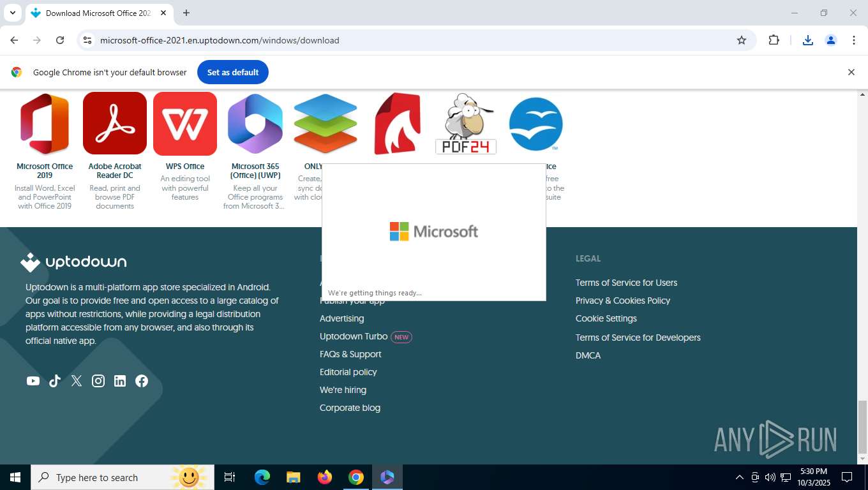
Task: Open the volume control in system tray
Action: coord(770,477)
